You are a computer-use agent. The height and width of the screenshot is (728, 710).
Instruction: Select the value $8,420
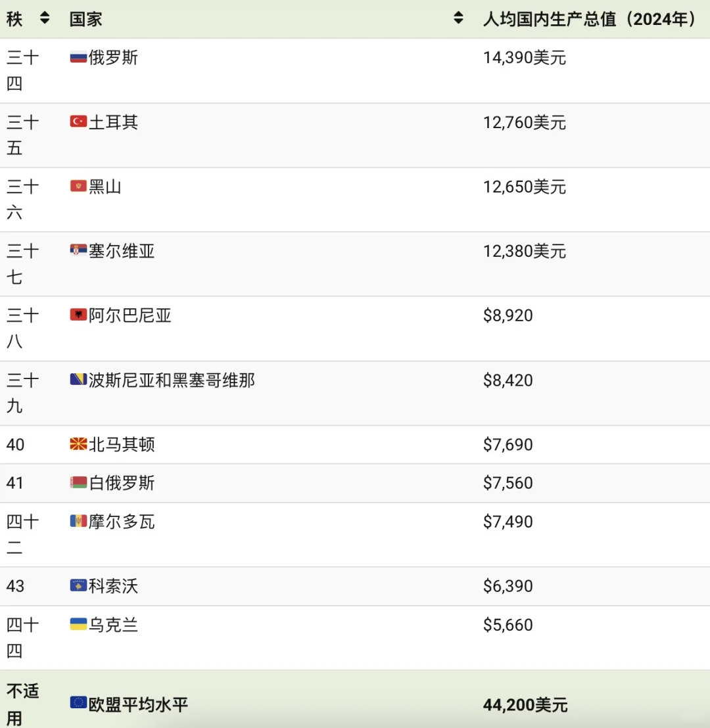[508, 380]
